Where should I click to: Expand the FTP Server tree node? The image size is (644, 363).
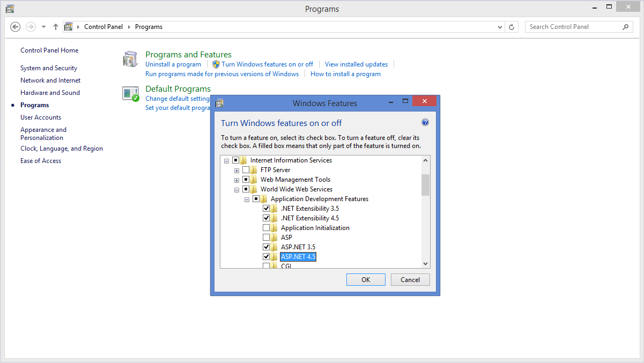236,171
